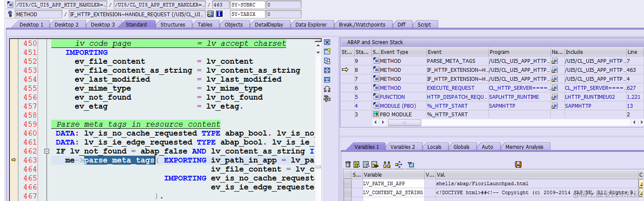Switch to the Globals tab
Viewport: 644px width, 201px height.
[461, 147]
